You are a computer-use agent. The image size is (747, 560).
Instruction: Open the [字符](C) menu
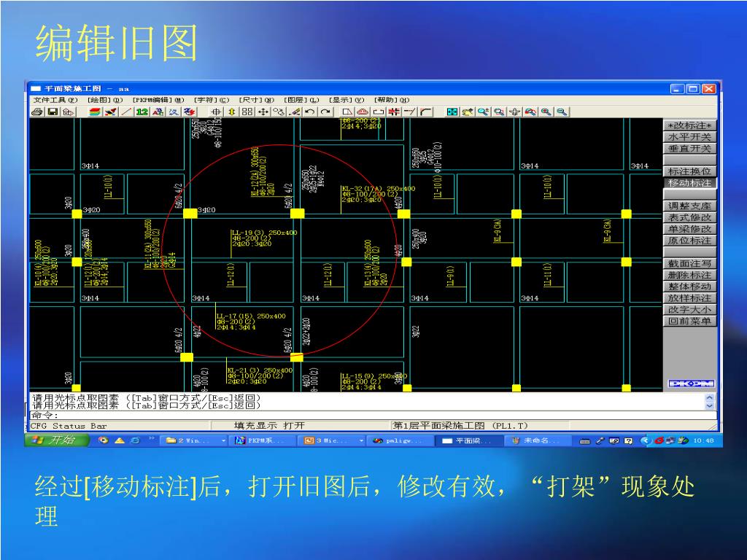tap(212, 100)
